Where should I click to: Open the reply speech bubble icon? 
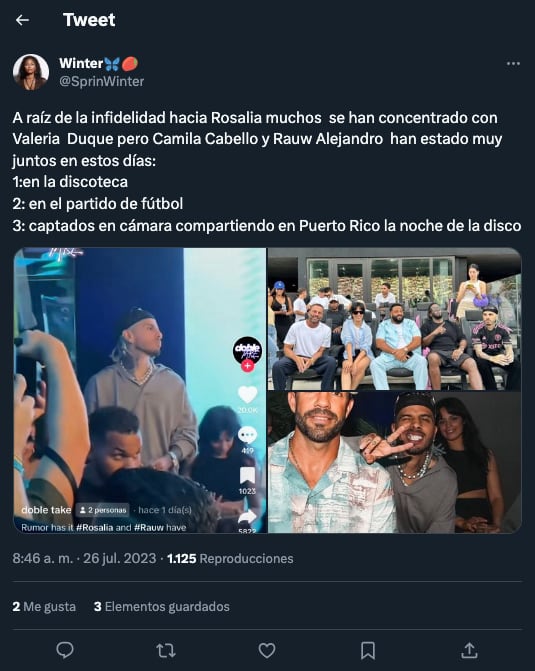(x=65, y=650)
